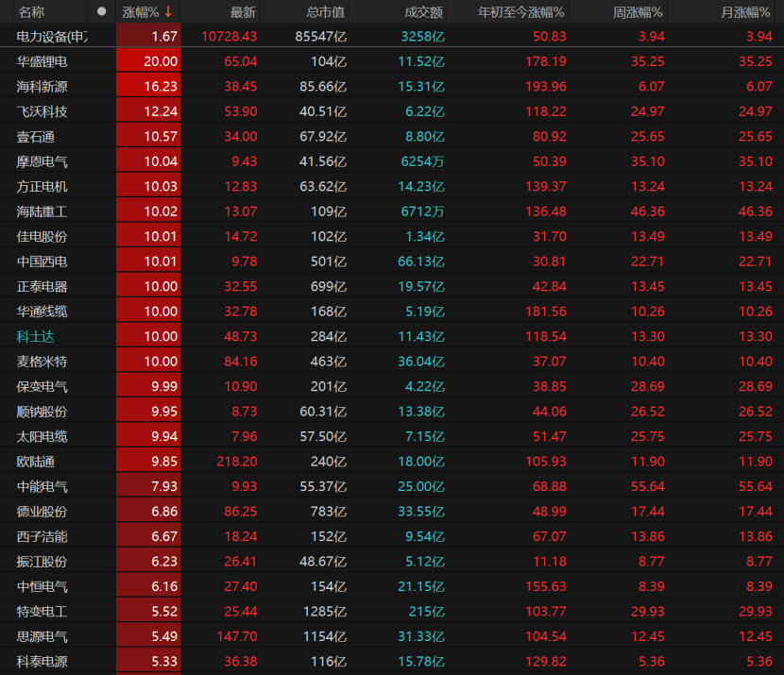Sort table by 最新 column
The height and width of the screenshot is (675, 784).
pyautogui.click(x=243, y=11)
